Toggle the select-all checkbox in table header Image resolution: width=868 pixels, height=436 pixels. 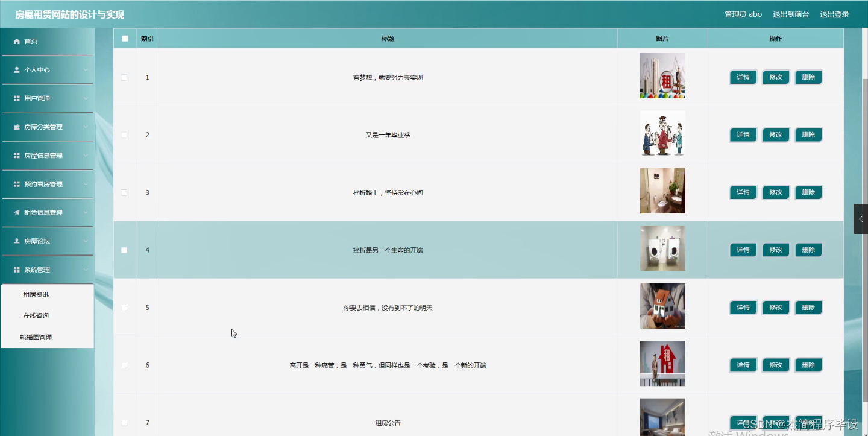pyautogui.click(x=125, y=37)
